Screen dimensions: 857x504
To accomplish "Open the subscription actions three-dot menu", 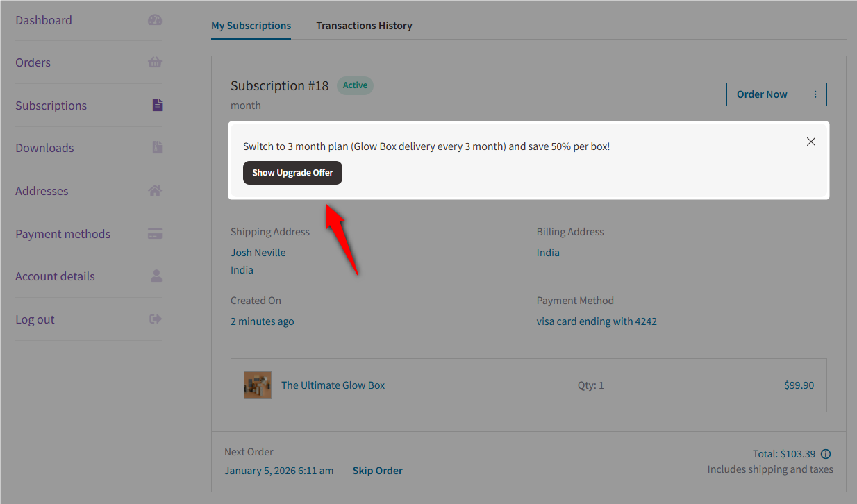I will point(815,94).
